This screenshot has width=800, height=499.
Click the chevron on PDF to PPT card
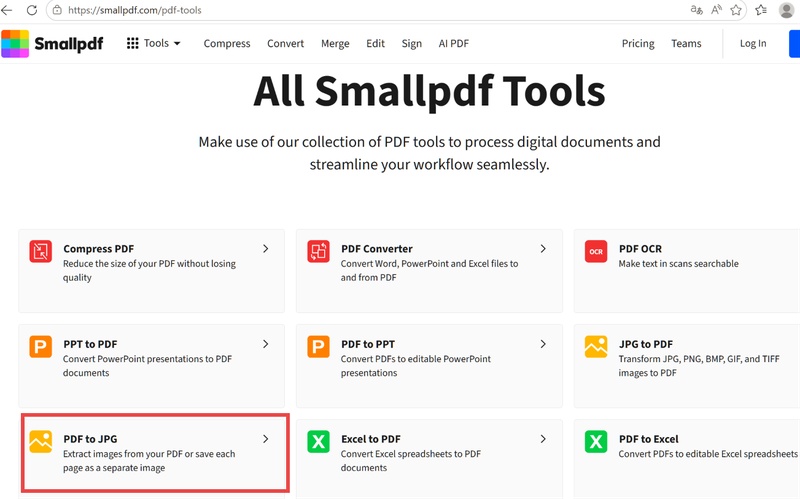(x=543, y=344)
